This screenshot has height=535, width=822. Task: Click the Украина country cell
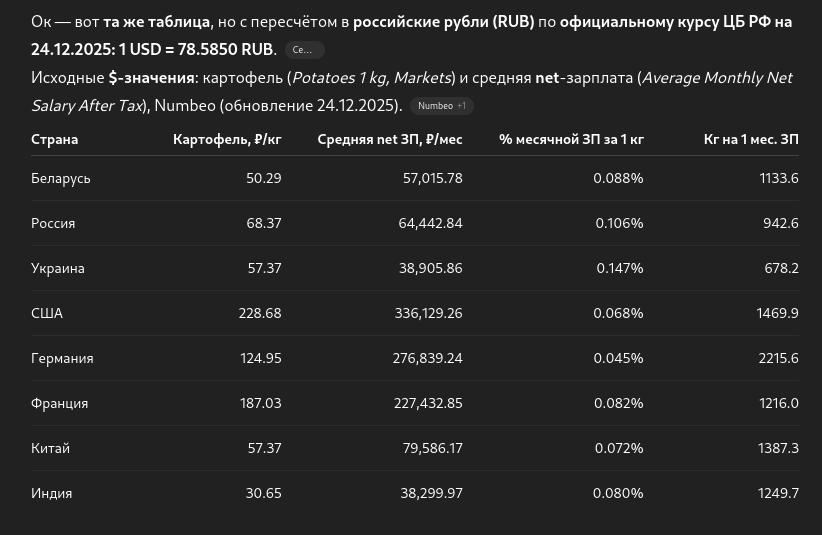[x=58, y=268]
